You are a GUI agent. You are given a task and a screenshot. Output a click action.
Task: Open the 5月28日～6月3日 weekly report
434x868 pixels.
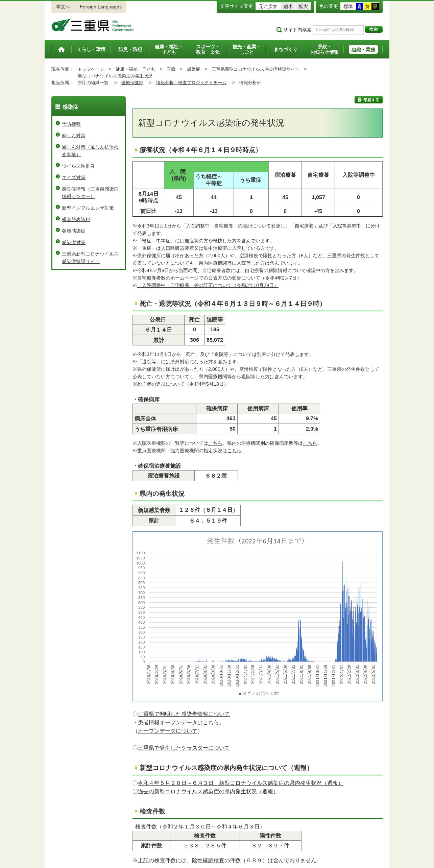(x=241, y=783)
